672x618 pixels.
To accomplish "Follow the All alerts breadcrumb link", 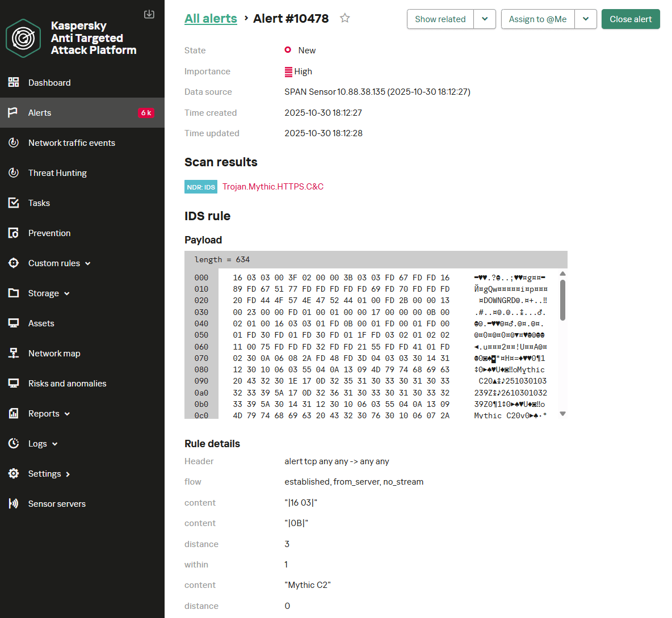I will coord(211,18).
